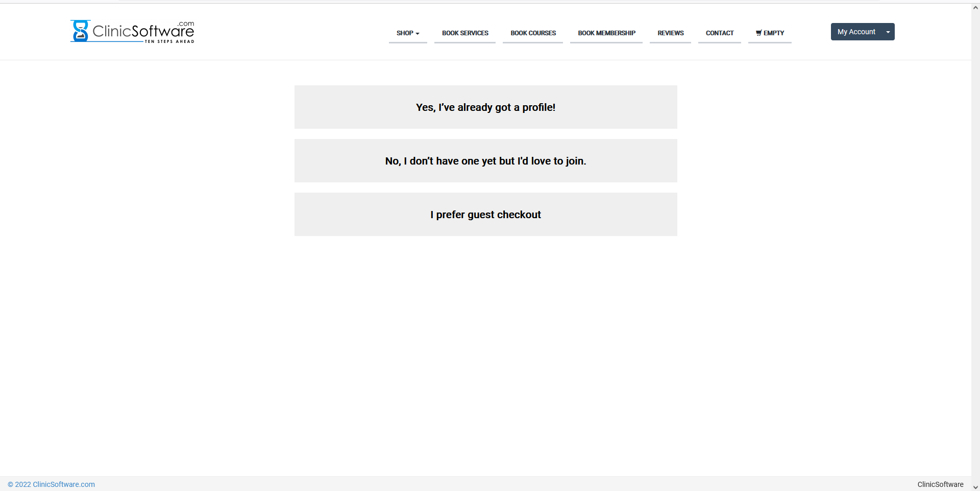Select BOOK MEMBERSHIP in the navigation
The height and width of the screenshot is (491, 980).
pos(606,33)
